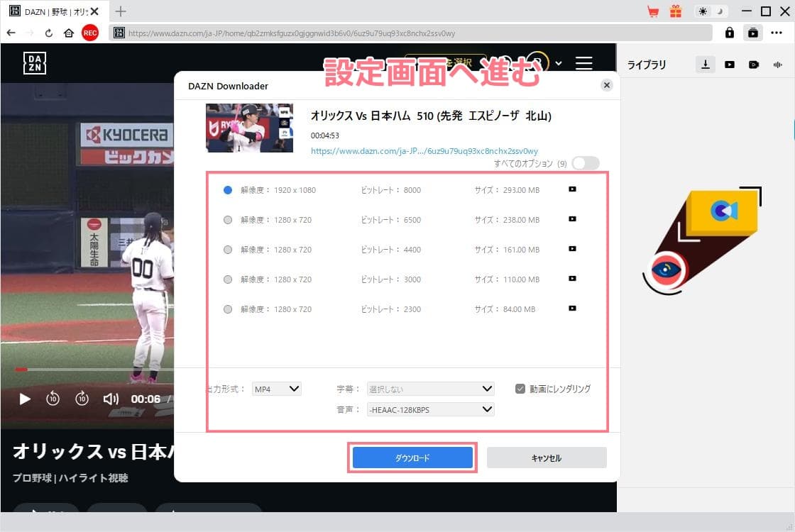Close the DAZN Downloader dialog

[x=606, y=85]
